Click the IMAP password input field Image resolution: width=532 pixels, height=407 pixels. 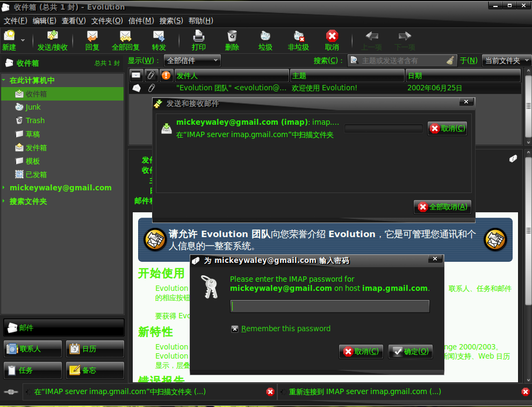pos(330,306)
